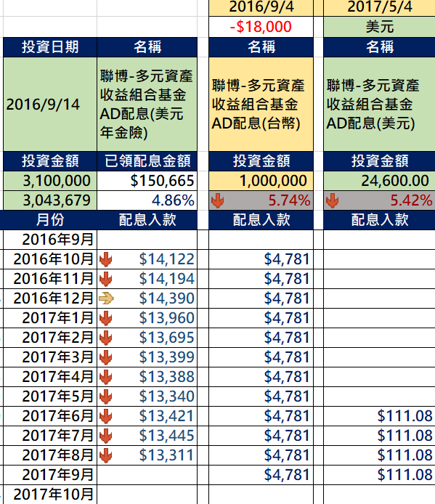Select the $4,781 cell in 2017年3月 row
Viewport: 435px width, 504px height.
261,357
